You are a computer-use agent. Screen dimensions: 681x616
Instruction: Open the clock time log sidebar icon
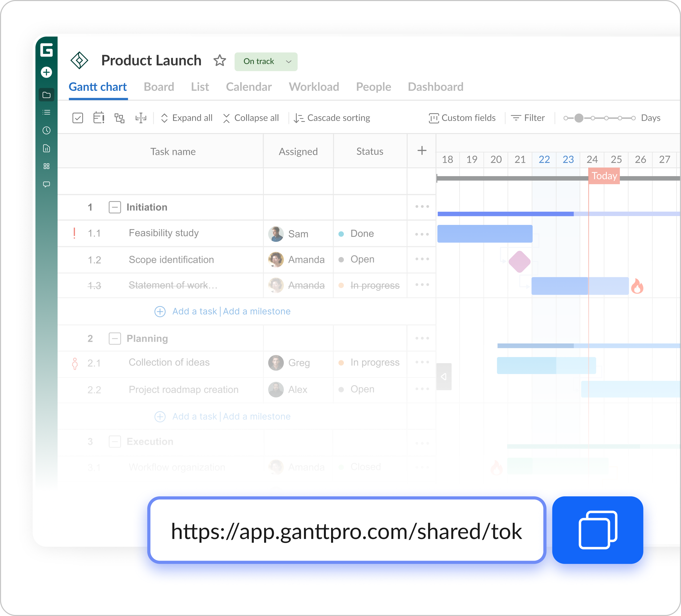46,130
